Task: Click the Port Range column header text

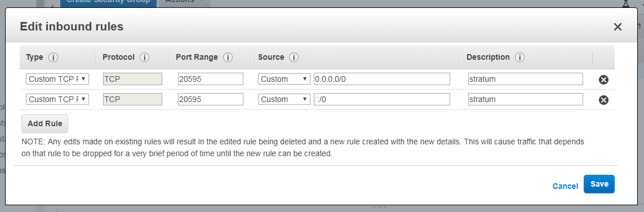Action: (x=197, y=58)
